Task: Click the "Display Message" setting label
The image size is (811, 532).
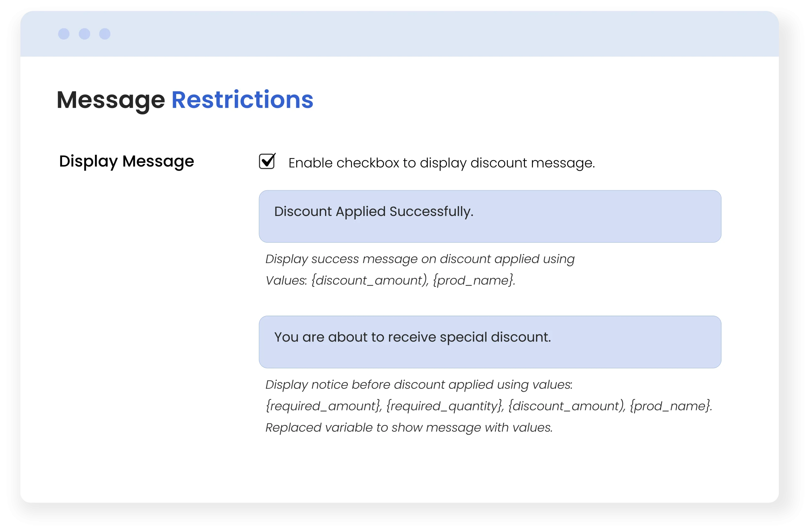Action: 126,161
